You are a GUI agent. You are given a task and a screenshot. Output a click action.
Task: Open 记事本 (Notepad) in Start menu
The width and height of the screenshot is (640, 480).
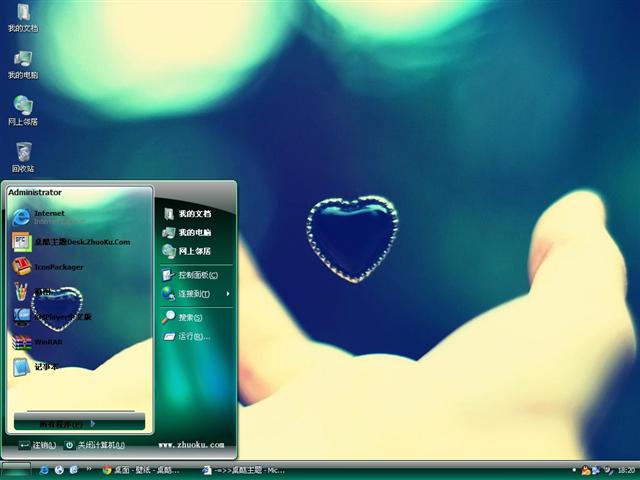(x=45, y=367)
